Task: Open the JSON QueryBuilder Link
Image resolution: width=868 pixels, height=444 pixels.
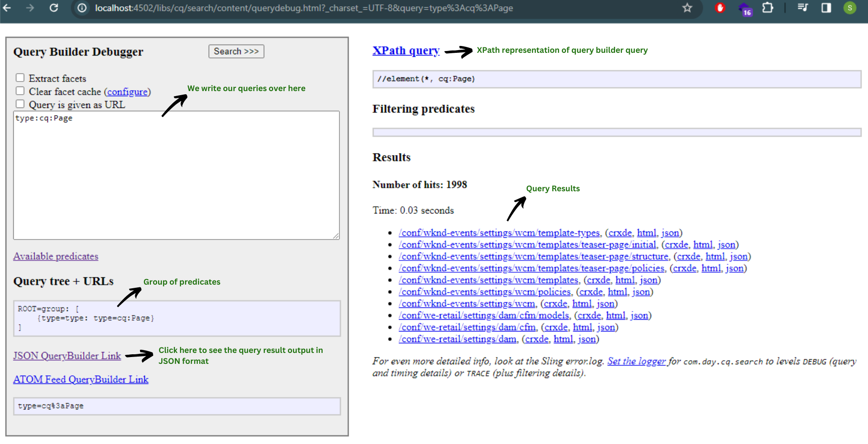Action: [67, 356]
